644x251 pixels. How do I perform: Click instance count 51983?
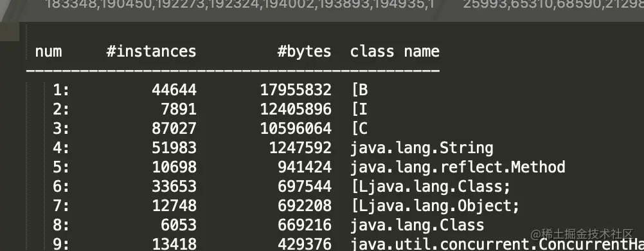(174, 148)
